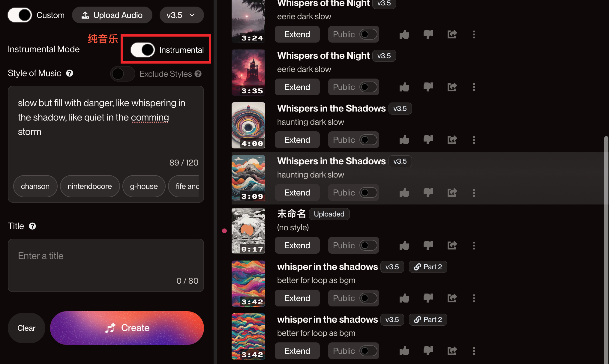The width and height of the screenshot is (609, 364).
Task: Select the 'chanson' style tag
Action: point(35,186)
